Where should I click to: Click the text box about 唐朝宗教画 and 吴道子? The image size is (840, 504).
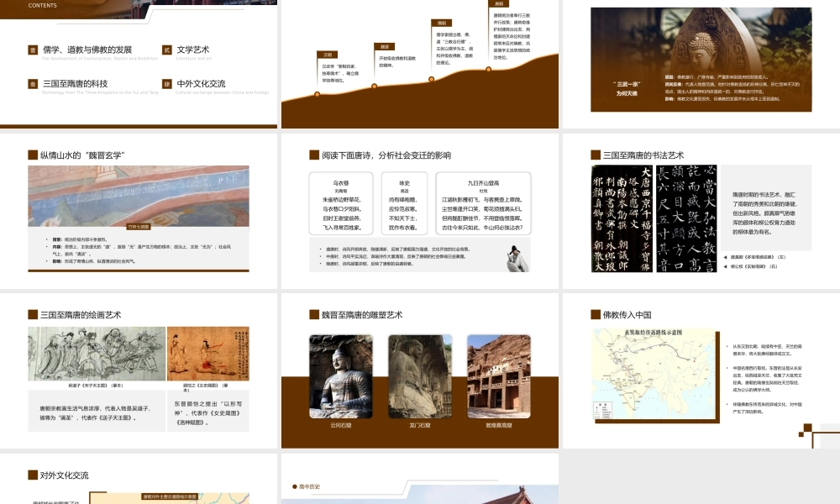click(97, 411)
